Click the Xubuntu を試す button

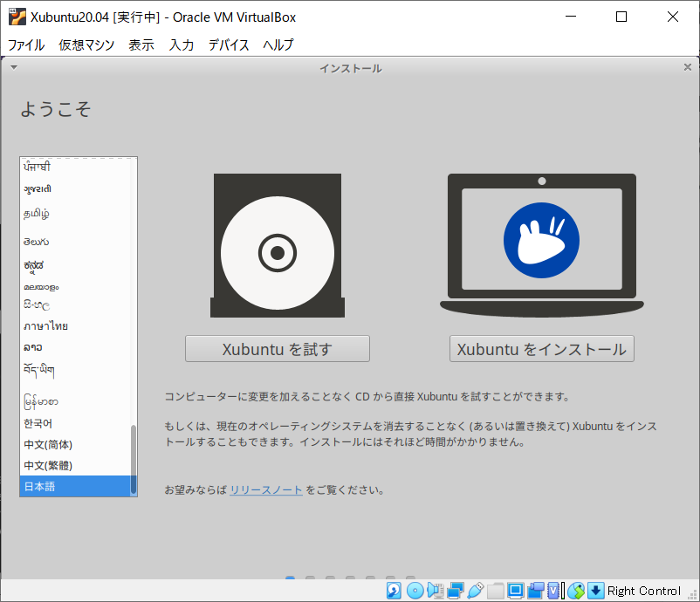(x=277, y=348)
